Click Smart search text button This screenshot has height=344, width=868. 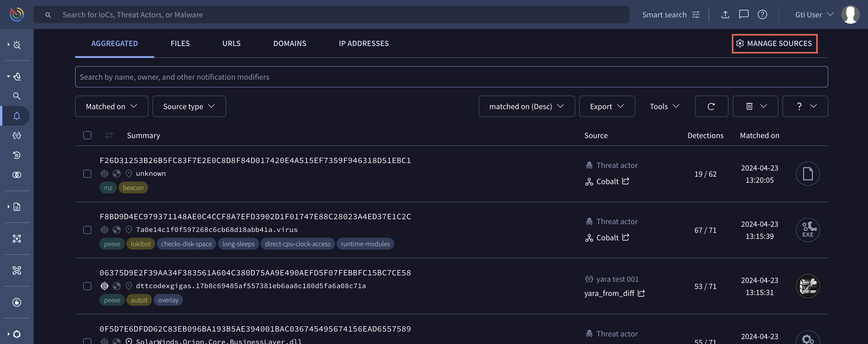click(x=664, y=14)
